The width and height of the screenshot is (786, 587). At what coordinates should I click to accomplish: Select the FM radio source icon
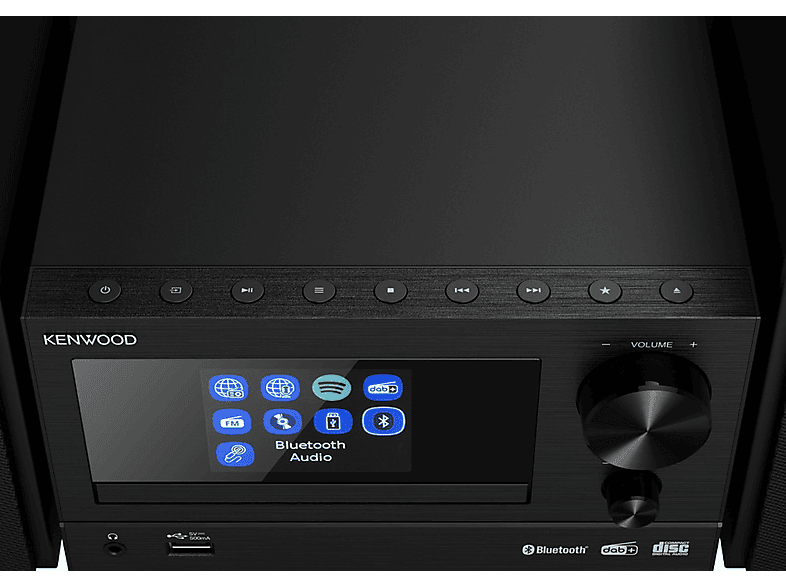232,422
